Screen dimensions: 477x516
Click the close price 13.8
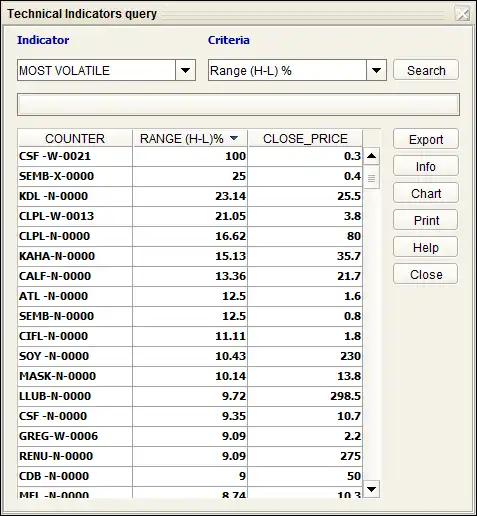tap(349, 376)
